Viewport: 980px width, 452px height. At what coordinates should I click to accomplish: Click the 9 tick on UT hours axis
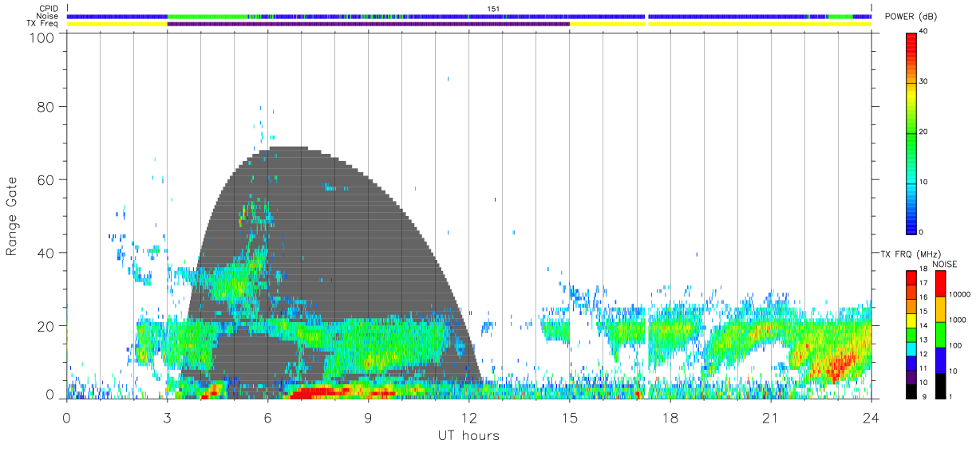point(368,416)
